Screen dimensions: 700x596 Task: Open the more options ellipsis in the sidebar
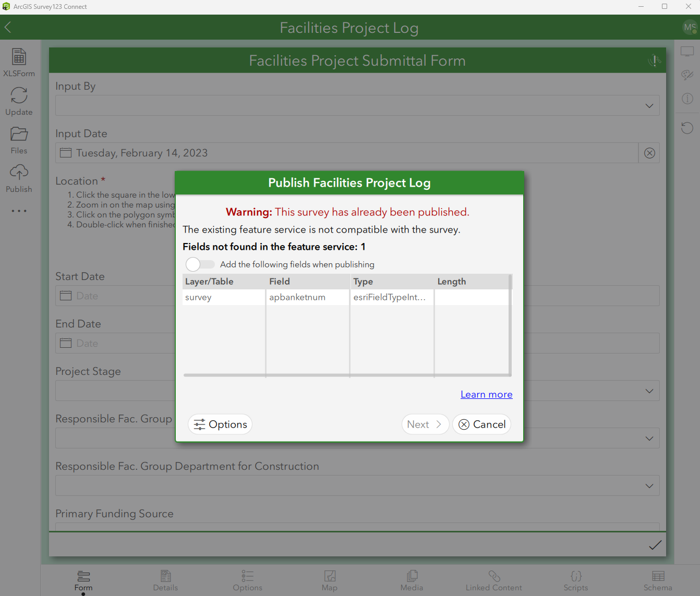[19, 211]
